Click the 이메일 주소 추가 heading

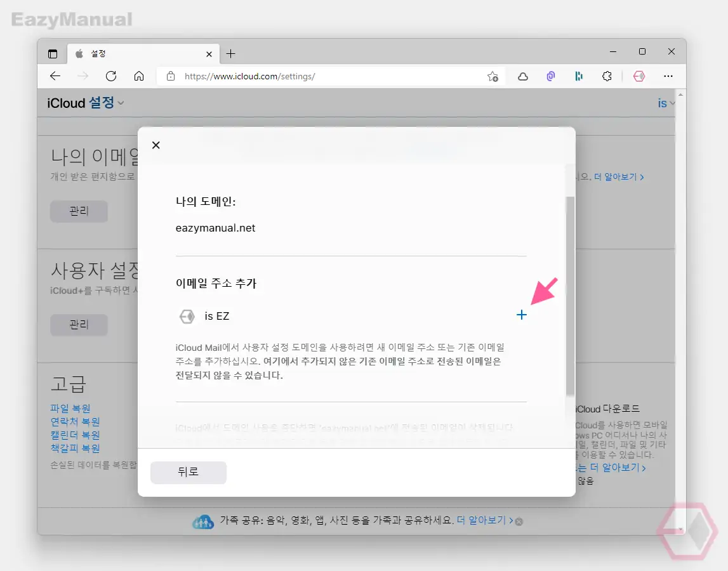pyautogui.click(x=216, y=283)
